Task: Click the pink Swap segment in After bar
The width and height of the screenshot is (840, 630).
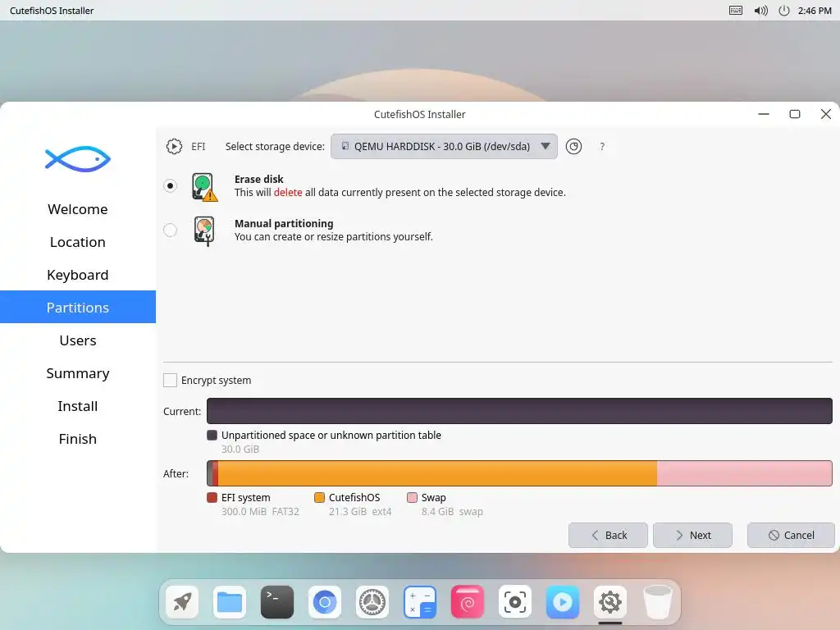Action: click(745, 473)
